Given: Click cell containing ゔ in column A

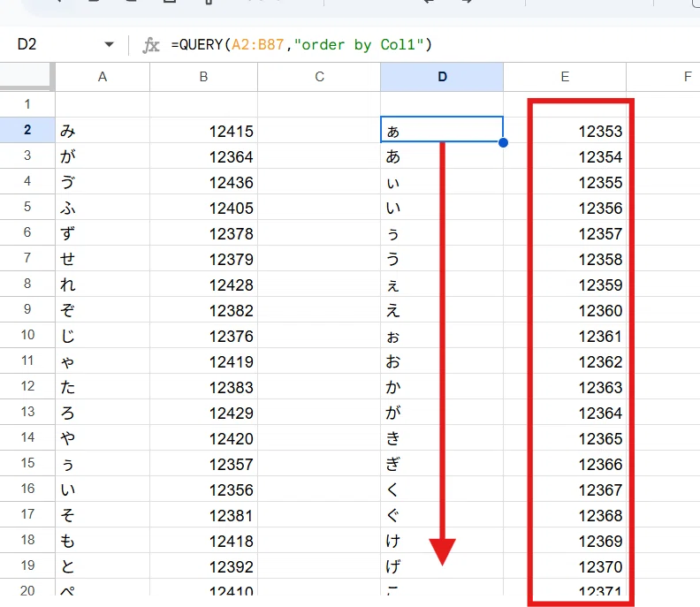Looking at the screenshot, I should click(x=103, y=181).
